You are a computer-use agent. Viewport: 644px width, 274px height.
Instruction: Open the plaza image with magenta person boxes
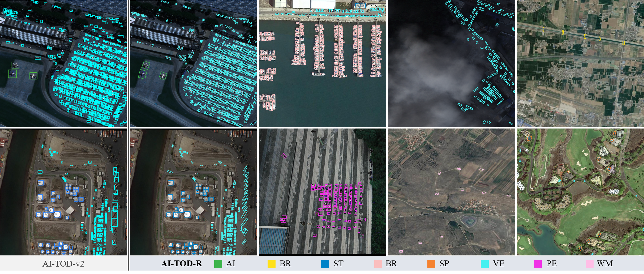tap(323, 192)
